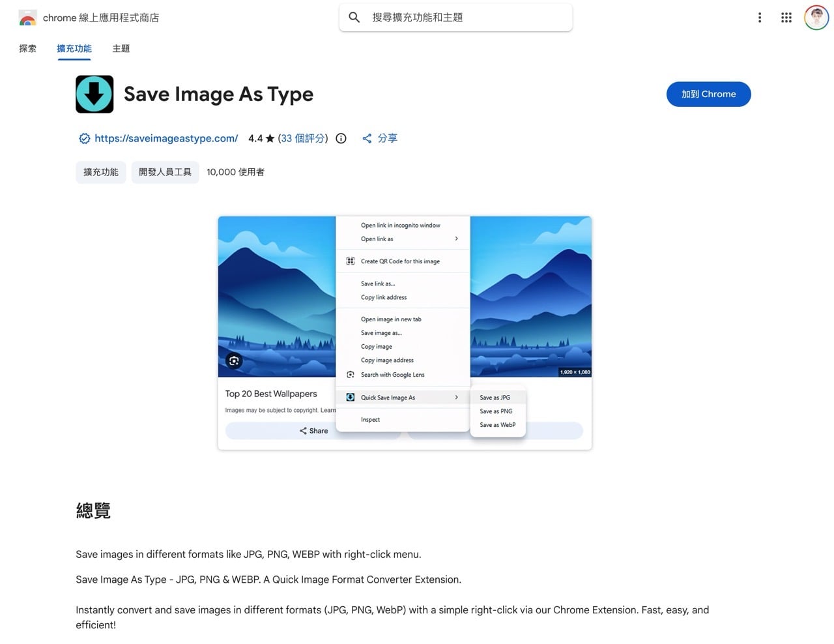Open the Google apps grid

point(786,18)
